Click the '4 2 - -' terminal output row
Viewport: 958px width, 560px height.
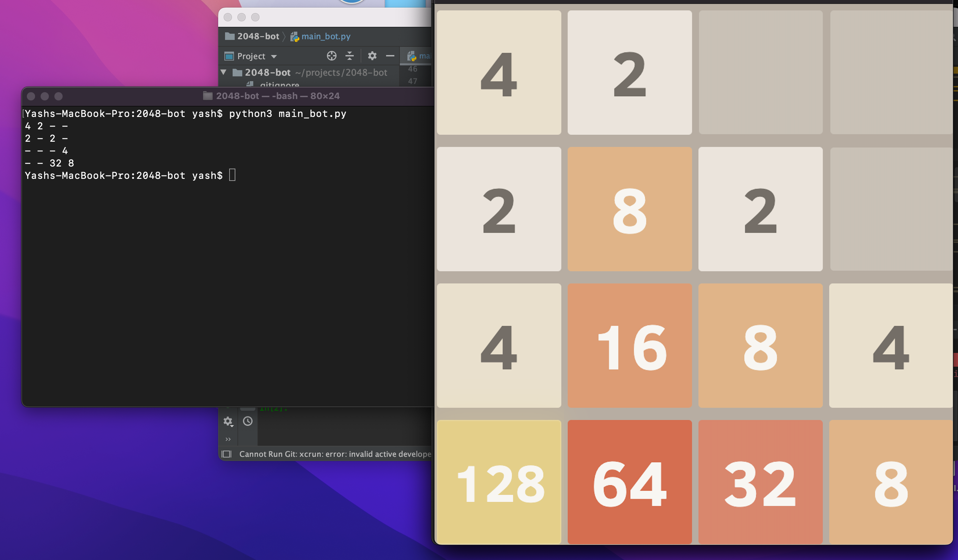pyautogui.click(x=46, y=126)
